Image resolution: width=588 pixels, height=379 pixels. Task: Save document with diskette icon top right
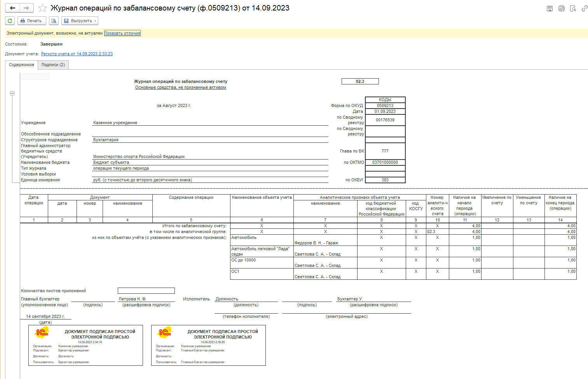coord(550,8)
